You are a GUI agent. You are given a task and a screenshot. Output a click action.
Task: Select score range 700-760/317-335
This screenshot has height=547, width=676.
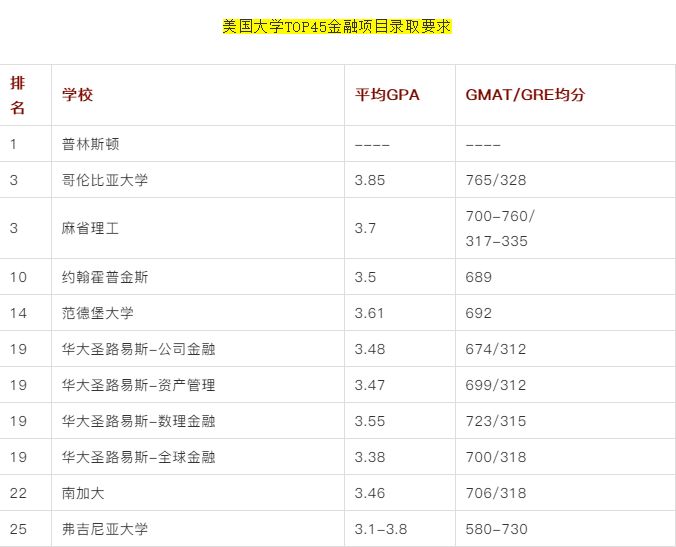tap(500, 228)
